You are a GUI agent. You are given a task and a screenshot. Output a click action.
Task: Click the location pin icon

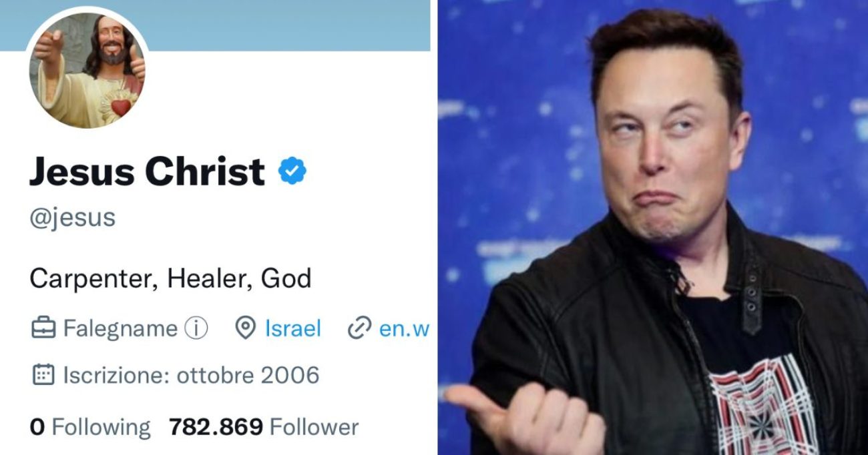tap(246, 328)
